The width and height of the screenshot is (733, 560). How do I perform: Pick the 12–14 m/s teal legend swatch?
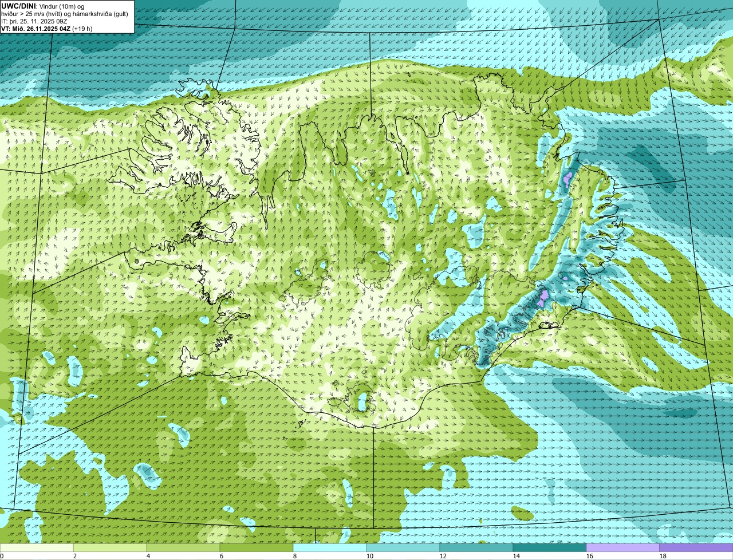tap(476, 548)
